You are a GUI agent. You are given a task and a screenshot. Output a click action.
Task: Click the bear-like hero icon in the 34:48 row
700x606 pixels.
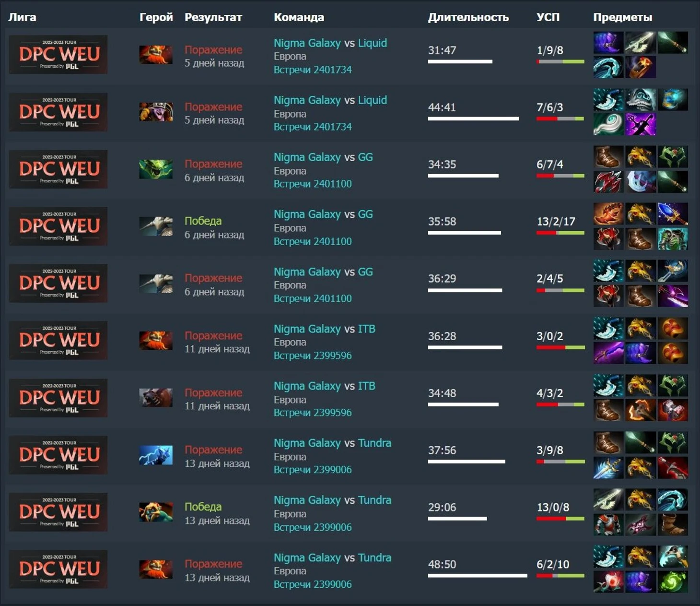[x=156, y=398]
